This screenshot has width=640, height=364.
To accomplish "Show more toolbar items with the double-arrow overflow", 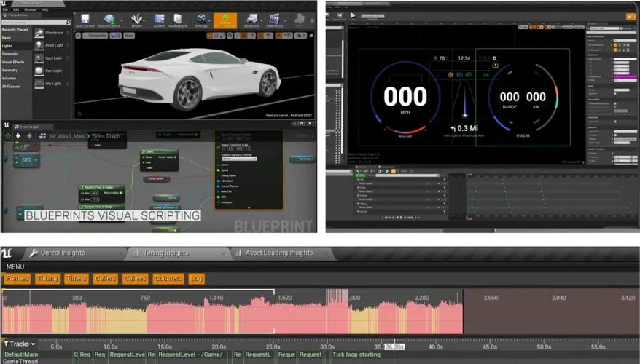I will pyautogui.click(x=312, y=20).
